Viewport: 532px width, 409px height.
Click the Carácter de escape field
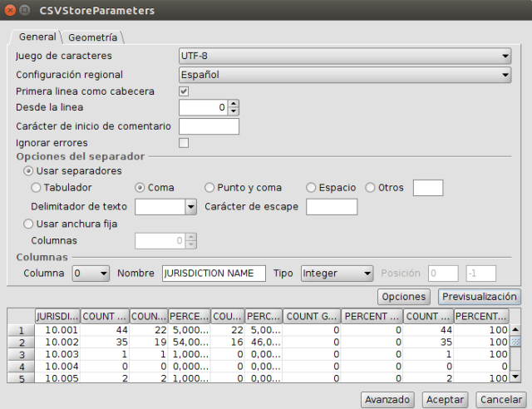point(332,206)
